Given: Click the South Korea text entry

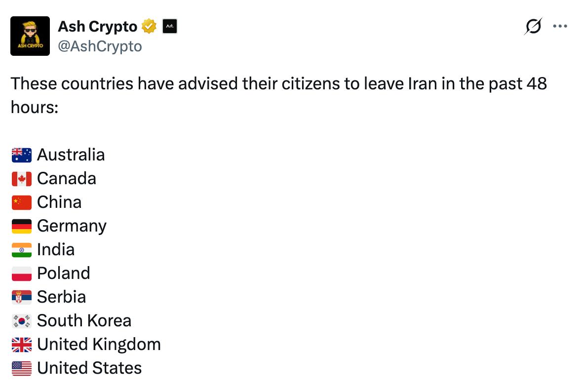Looking at the screenshot, I should (84, 321).
